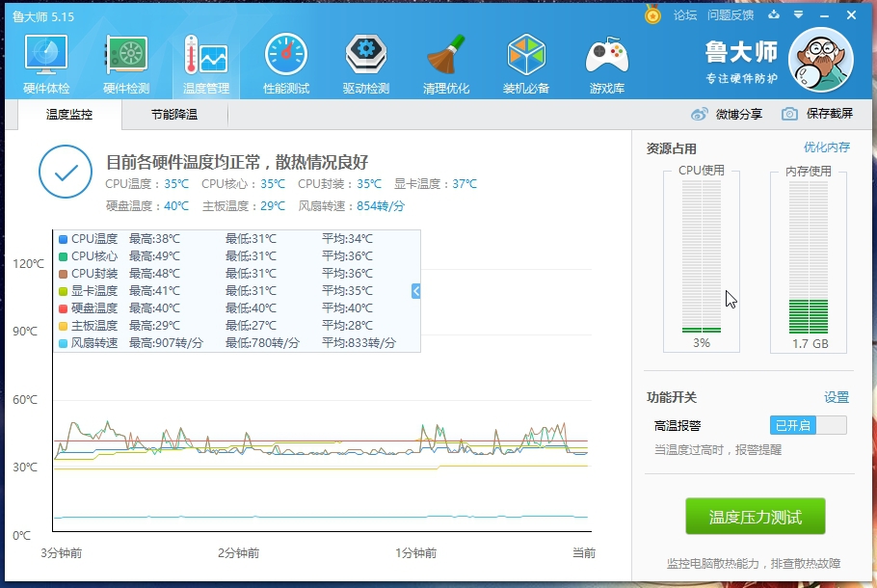Click the 平均:833转/分 legend value
877x588 pixels.
(x=359, y=343)
